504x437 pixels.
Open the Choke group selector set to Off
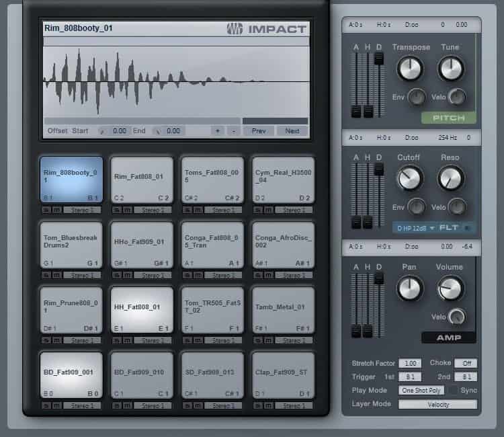click(465, 363)
